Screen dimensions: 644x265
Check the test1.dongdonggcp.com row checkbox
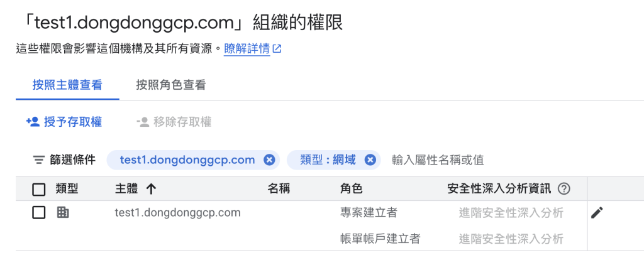[x=39, y=213]
